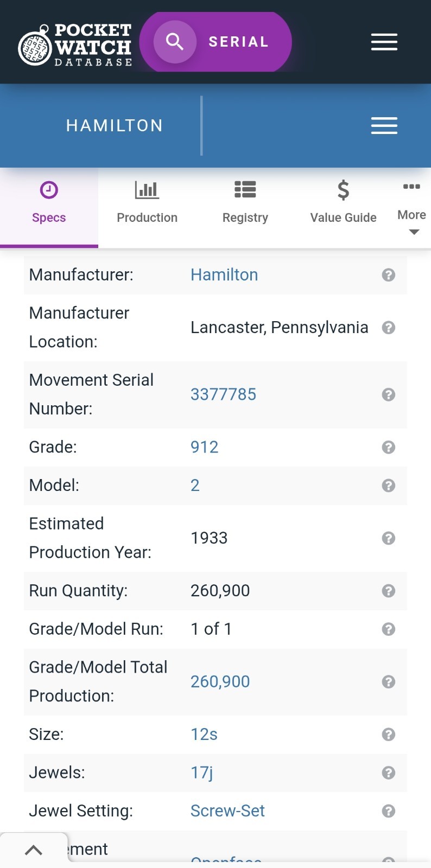Open the Screw-Set jewel setting link
This screenshot has width=431, height=868.
(227, 810)
